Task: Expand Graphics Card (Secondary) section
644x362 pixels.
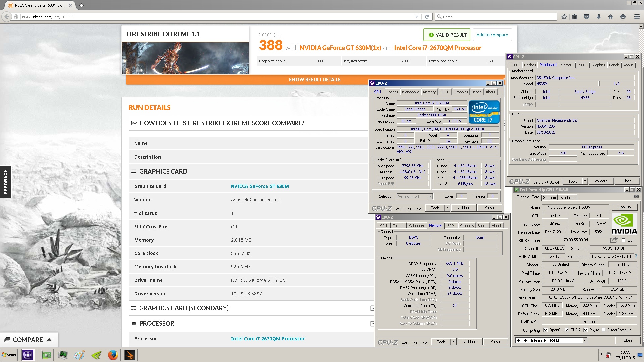Action: click(x=372, y=308)
